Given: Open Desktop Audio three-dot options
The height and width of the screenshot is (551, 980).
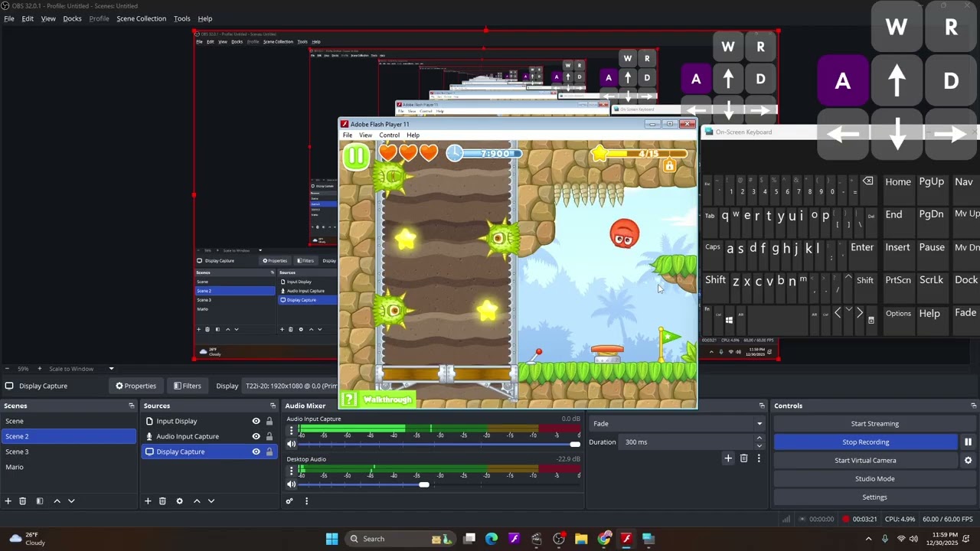Looking at the screenshot, I should click(291, 471).
